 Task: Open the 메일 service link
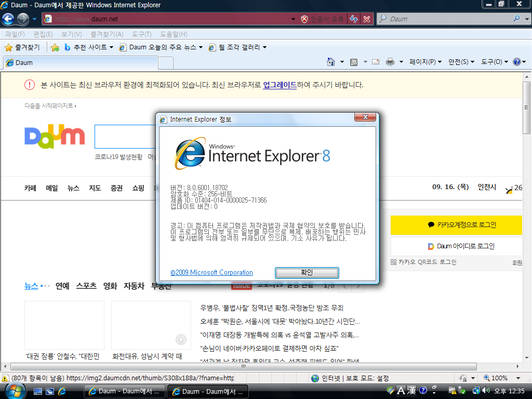point(52,188)
